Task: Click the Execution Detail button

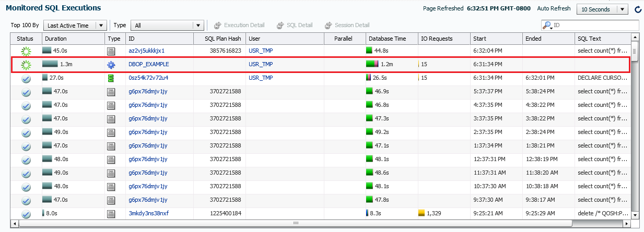Action: [x=239, y=25]
